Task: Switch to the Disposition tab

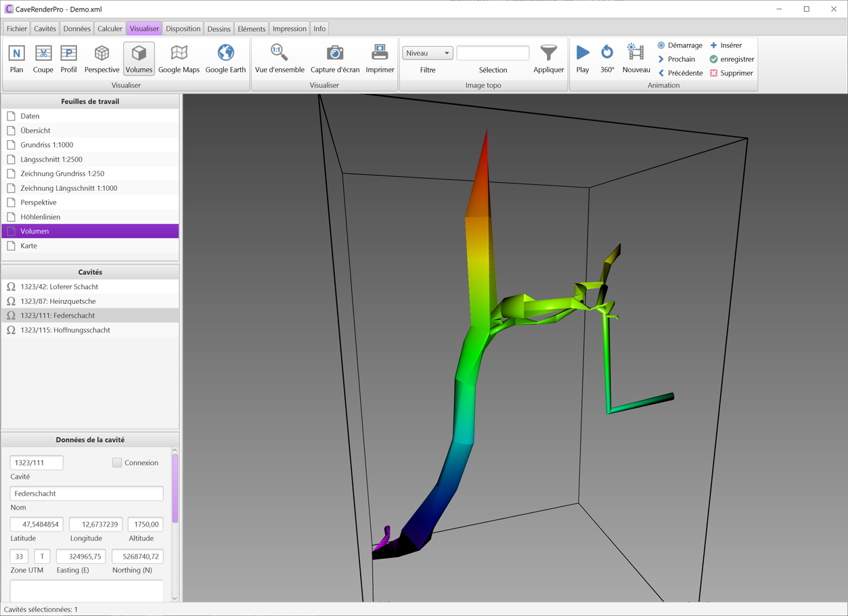Action: [x=183, y=28]
